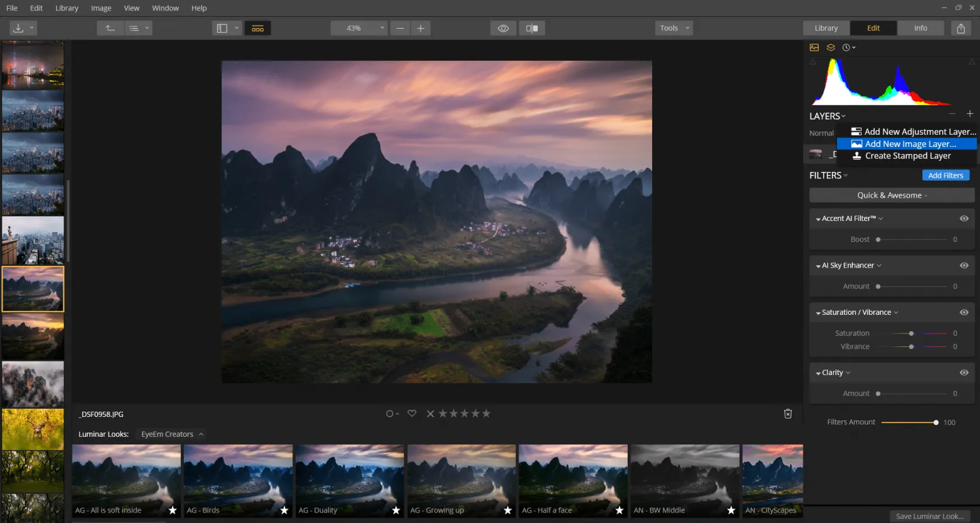Click the trash icon below the photo
This screenshot has height=523, width=980.
[x=787, y=413]
